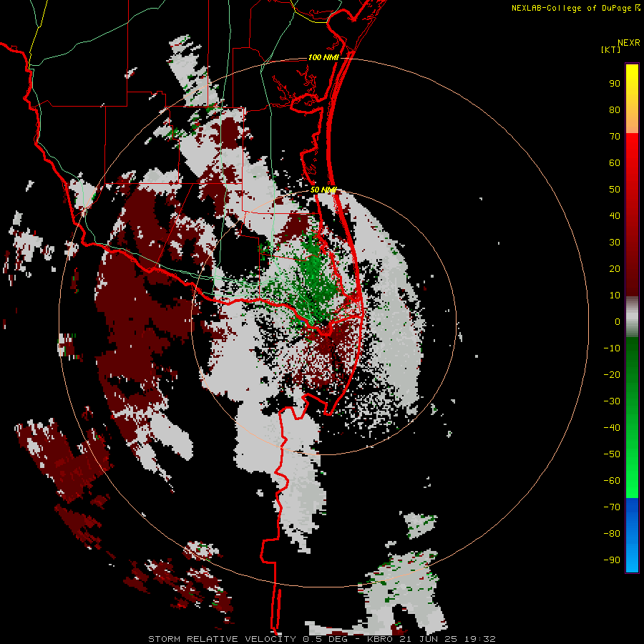
Task: Click the positive 60 scale value
Action: 615,163
